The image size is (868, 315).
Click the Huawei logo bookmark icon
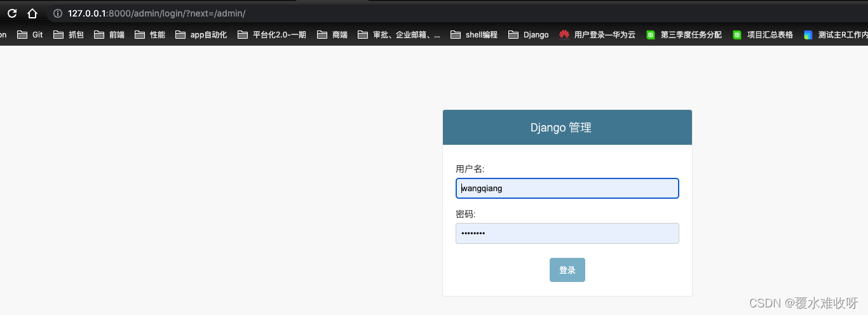tap(564, 35)
